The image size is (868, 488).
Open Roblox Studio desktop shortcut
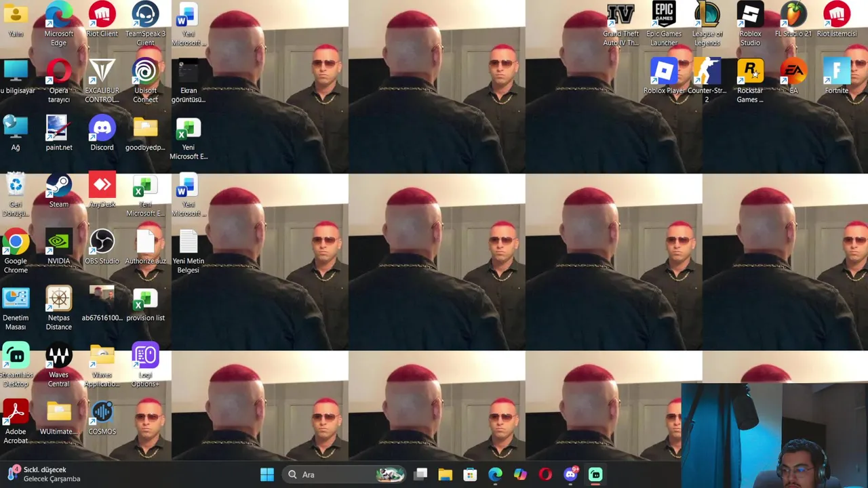click(750, 24)
